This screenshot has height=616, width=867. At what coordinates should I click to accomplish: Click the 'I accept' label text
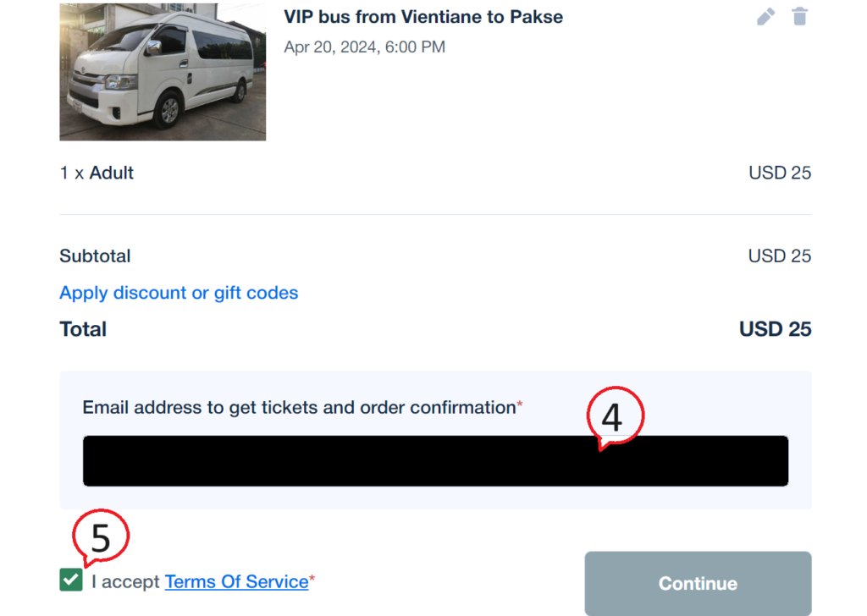125,582
